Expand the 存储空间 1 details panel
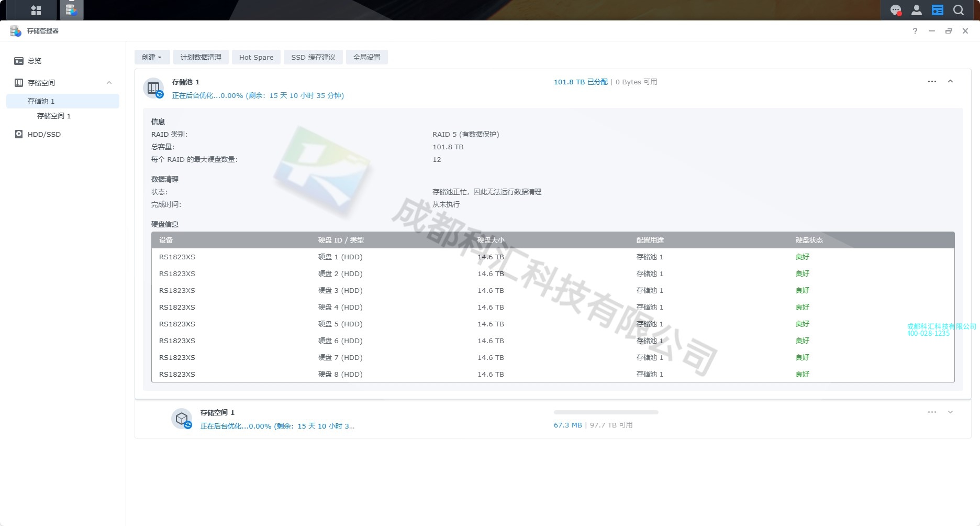 point(950,412)
